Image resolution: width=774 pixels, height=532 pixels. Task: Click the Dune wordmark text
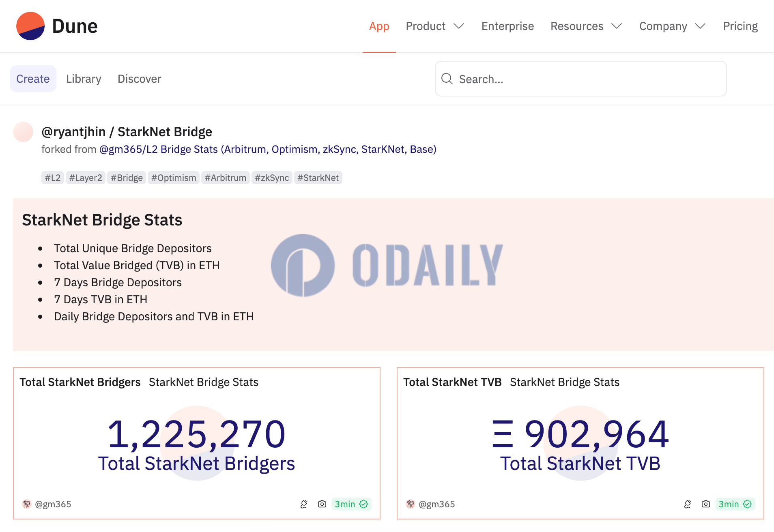tap(75, 26)
